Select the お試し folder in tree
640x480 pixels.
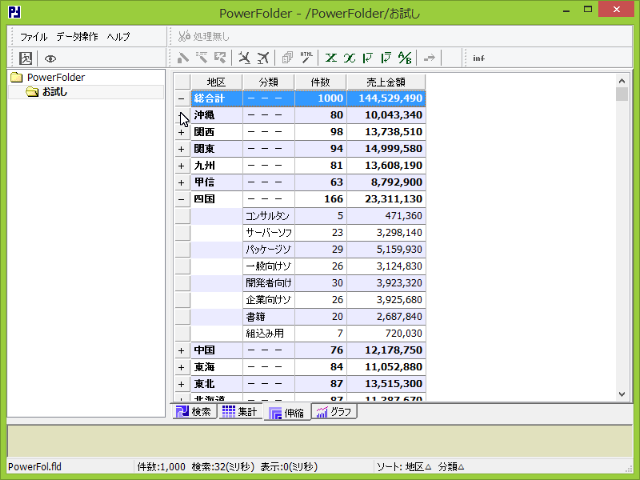click(46, 92)
